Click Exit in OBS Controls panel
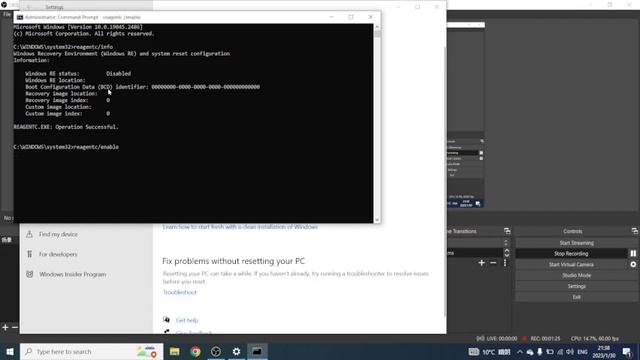Viewport: 640px width, 360px height. pyautogui.click(x=576, y=297)
